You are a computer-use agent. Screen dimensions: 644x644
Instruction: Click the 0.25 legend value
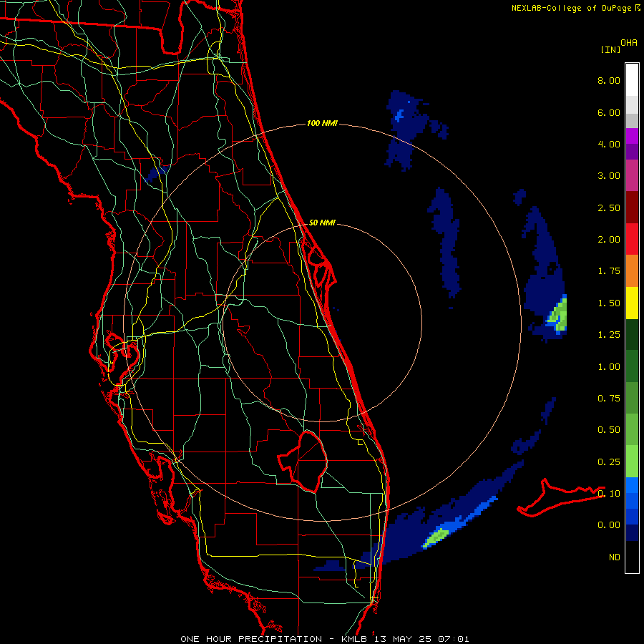coord(608,462)
